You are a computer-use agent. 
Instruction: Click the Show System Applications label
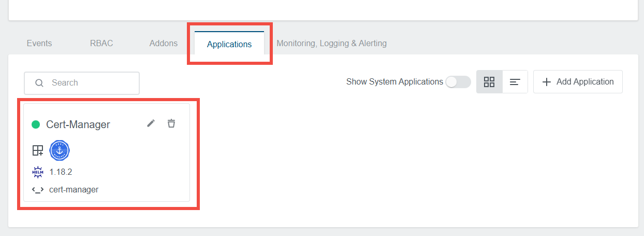[x=394, y=82]
